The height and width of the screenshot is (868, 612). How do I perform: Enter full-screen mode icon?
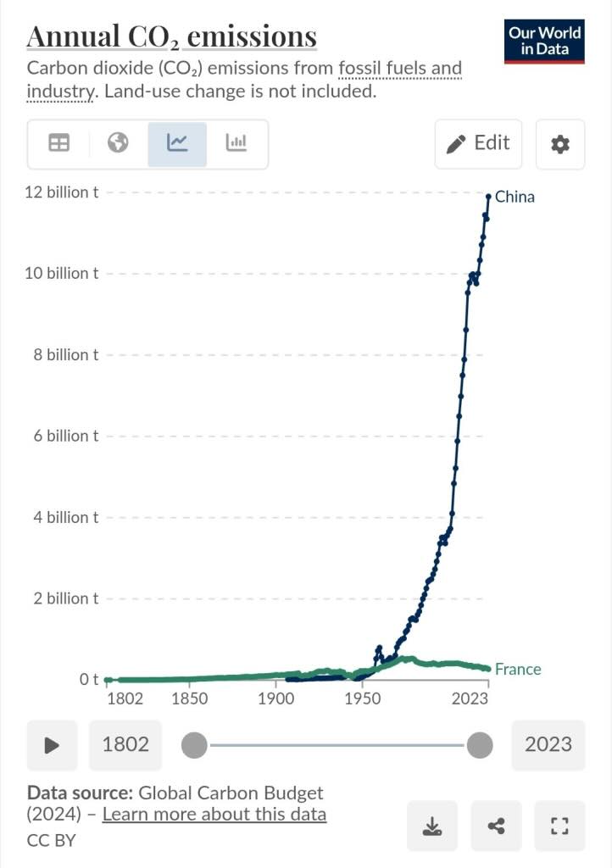[x=559, y=825]
